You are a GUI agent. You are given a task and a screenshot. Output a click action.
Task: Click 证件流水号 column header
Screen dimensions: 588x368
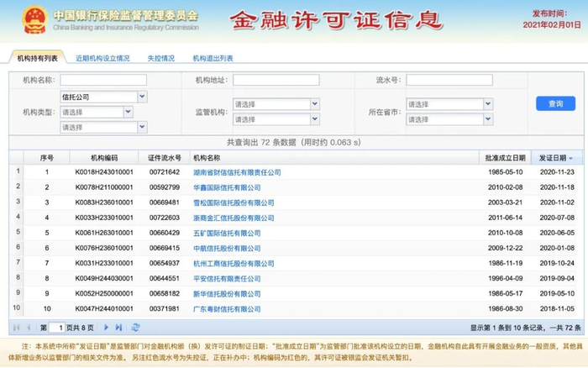pyautogui.click(x=165, y=158)
